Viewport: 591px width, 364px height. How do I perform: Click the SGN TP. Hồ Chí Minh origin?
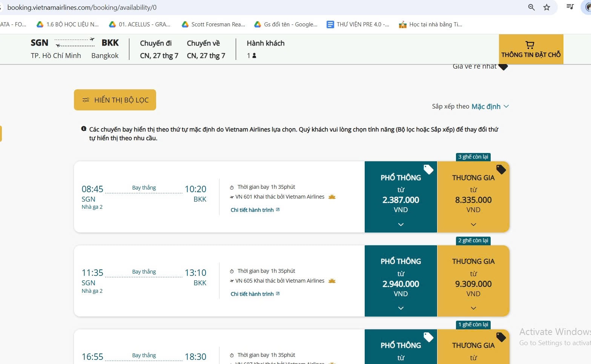click(x=56, y=49)
